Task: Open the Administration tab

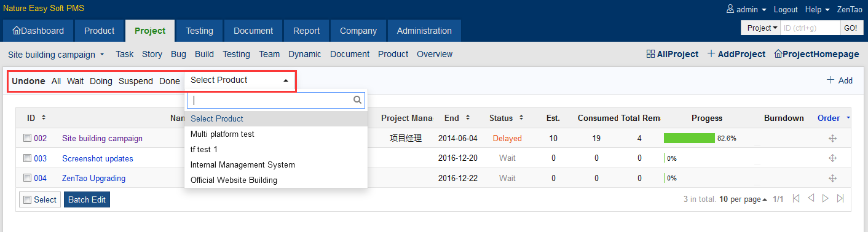Action: (x=424, y=31)
